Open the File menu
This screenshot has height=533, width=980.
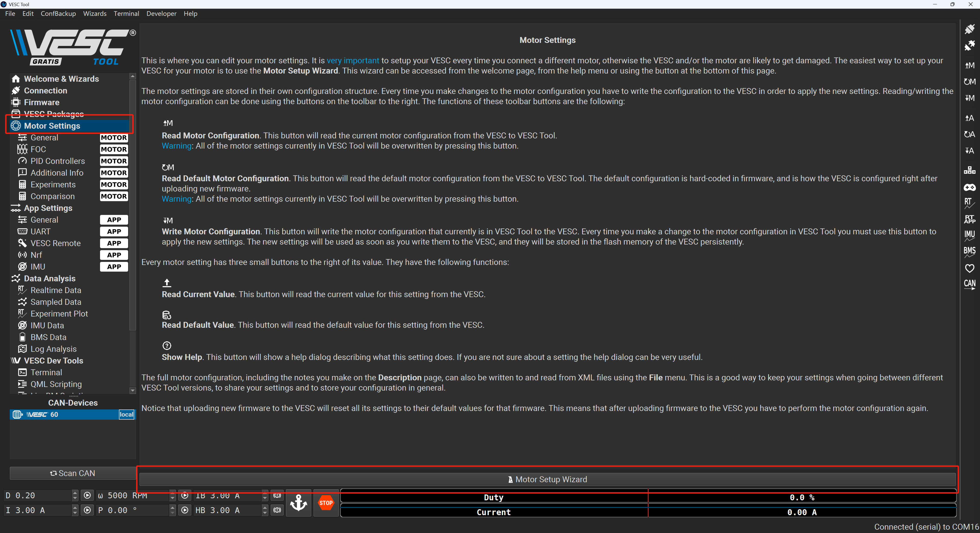pyautogui.click(x=10, y=14)
